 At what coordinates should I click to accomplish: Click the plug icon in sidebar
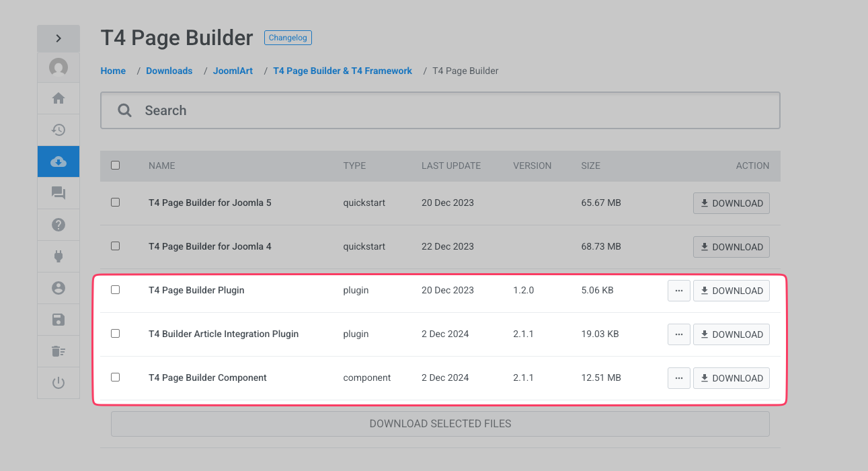click(x=58, y=256)
